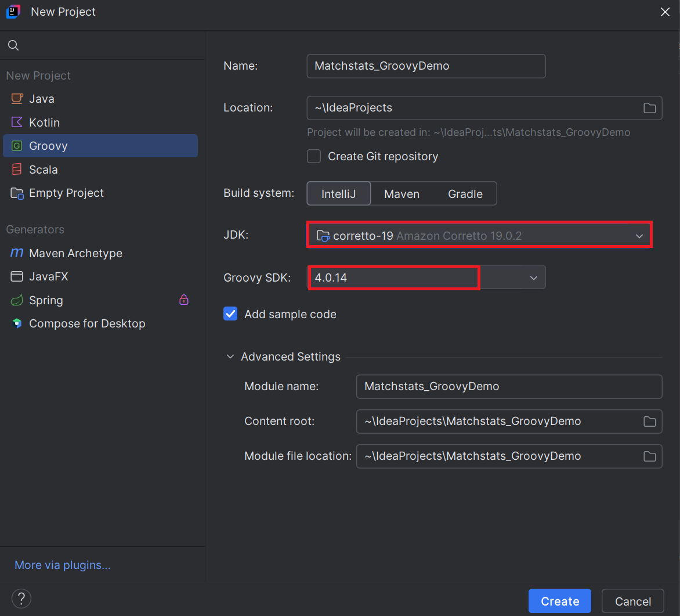
Task: Select IntelliJ build system
Action: [339, 193]
